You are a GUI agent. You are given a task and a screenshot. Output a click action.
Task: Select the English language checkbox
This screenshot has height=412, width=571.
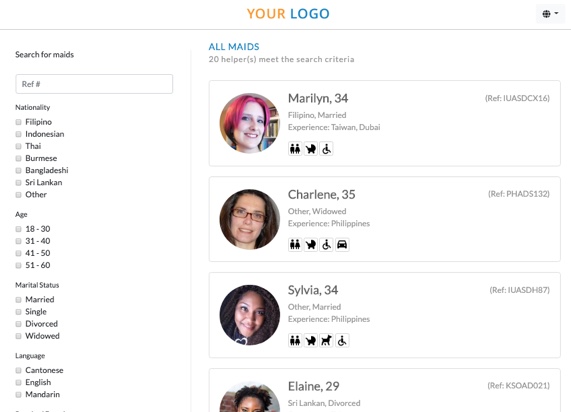[18, 382]
